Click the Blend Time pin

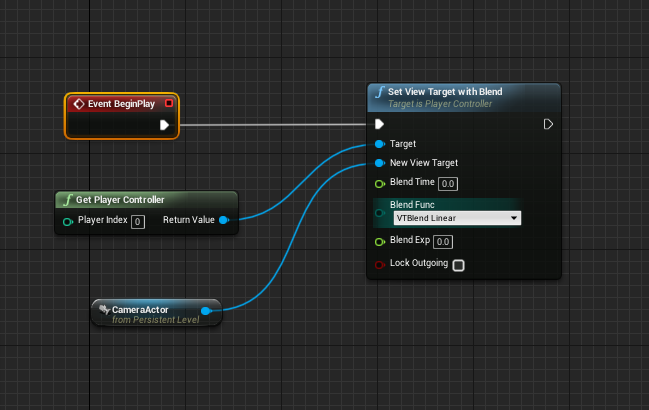379,183
